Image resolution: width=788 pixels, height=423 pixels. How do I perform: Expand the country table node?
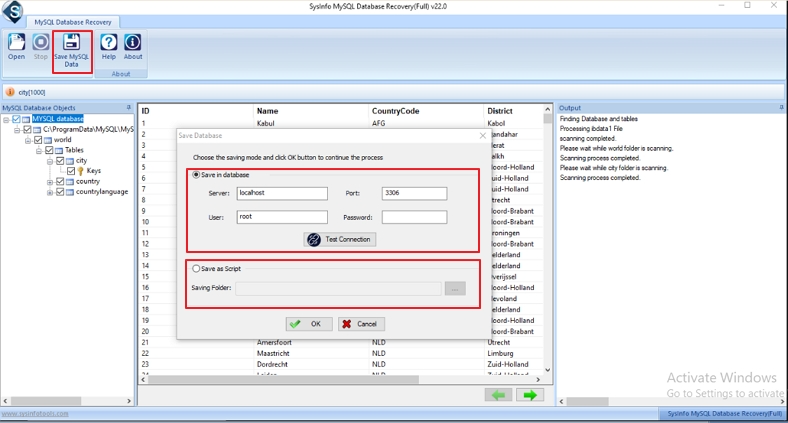coord(50,182)
